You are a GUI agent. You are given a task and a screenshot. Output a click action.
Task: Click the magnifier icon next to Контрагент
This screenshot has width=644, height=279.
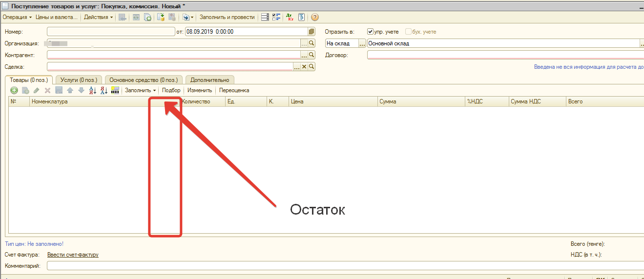coord(312,55)
